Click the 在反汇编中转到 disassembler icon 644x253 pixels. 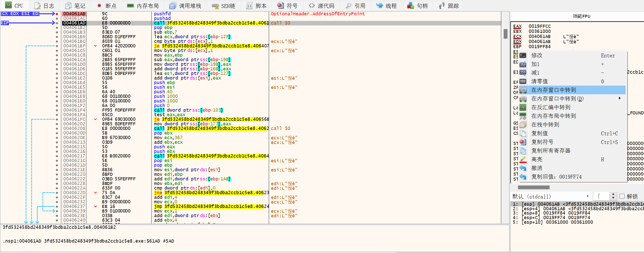(x=523, y=107)
